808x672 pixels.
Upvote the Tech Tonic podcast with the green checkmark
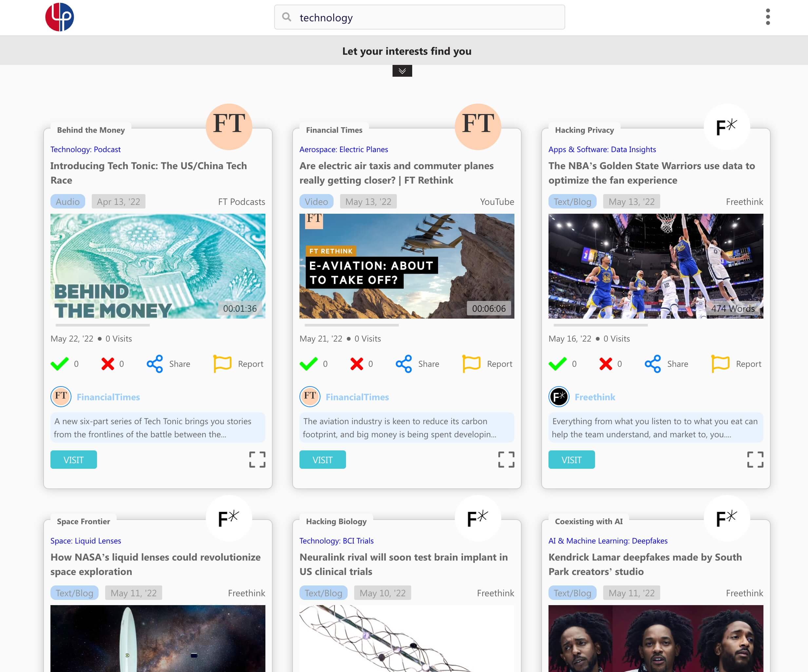[59, 364]
